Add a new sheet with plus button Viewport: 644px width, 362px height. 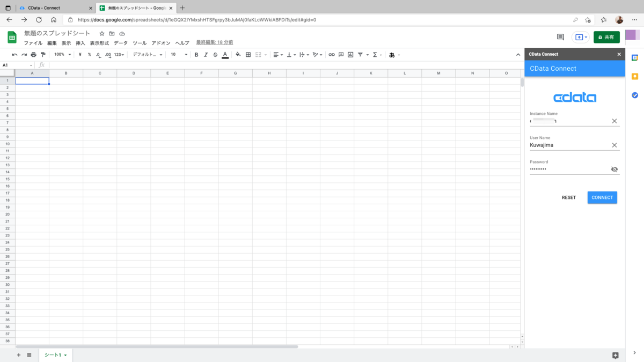pyautogui.click(x=19, y=355)
